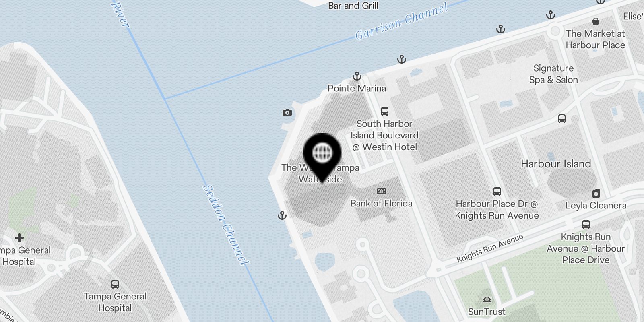The image size is (644, 322).
Task: Click the Harbour Place Dr bus stop icon
Action: point(497,192)
